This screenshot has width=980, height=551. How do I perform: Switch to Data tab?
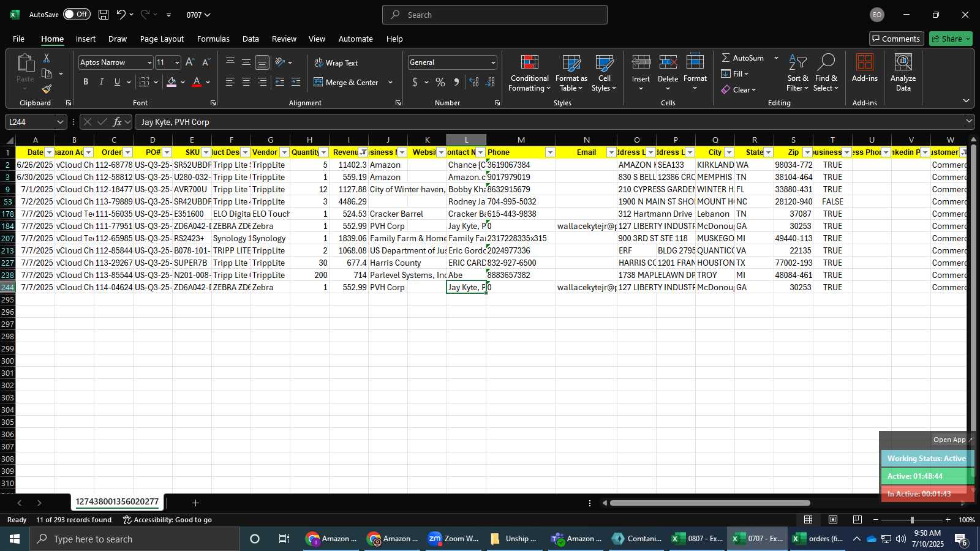251,39
